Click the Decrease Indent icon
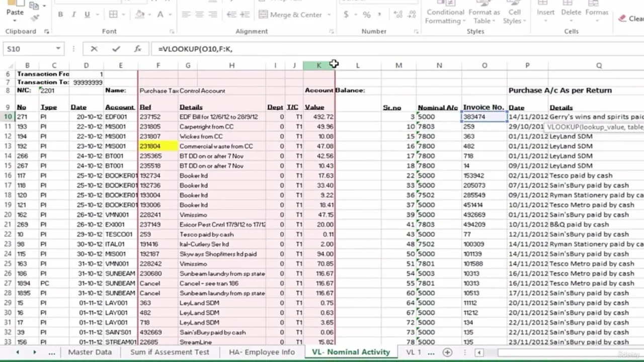This screenshot has height=362, width=644. click(231, 15)
